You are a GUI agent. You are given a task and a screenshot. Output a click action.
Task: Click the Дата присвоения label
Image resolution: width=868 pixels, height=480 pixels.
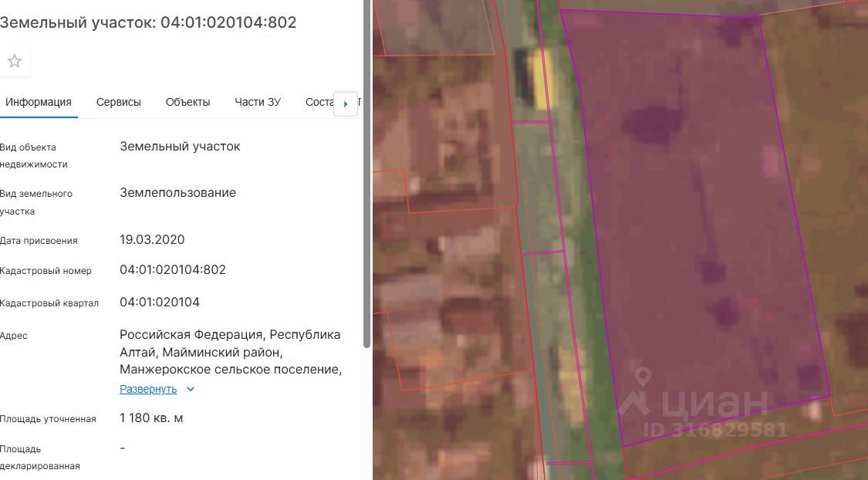pyautogui.click(x=39, y=241)
